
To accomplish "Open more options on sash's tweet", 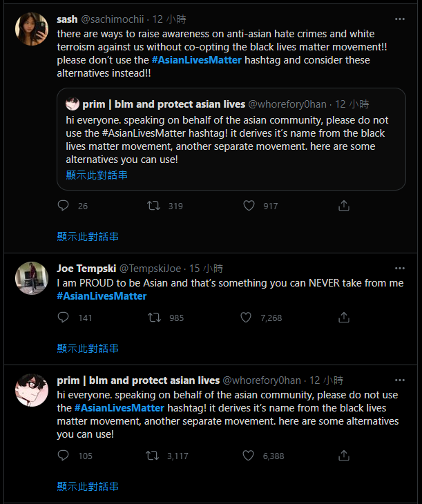I will pos(400,19).
